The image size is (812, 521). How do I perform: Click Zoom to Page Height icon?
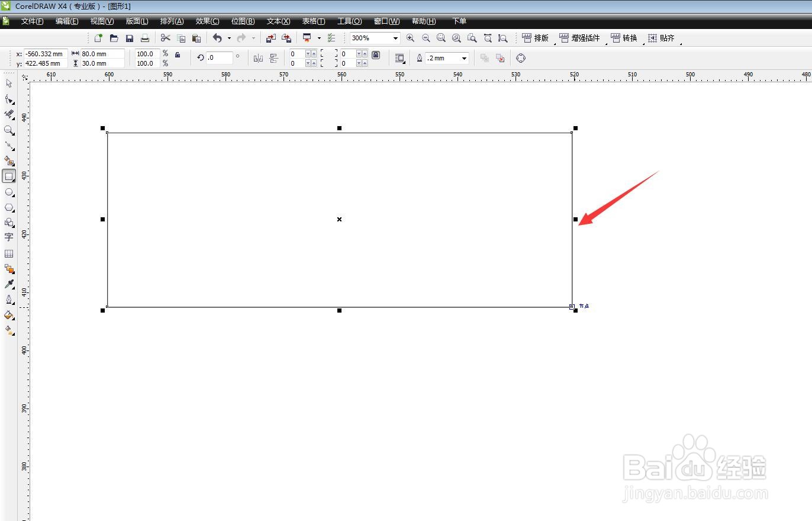coord(502,38)
